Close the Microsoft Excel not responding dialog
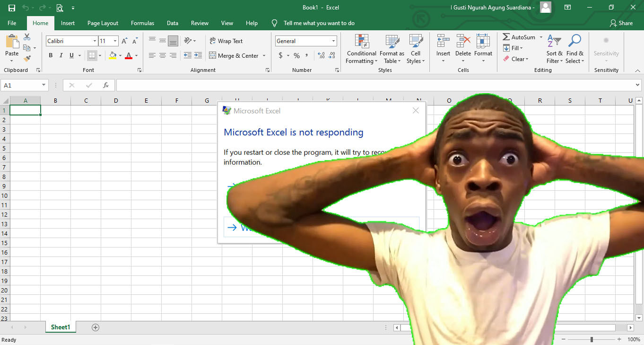 (x=416, y=110)
